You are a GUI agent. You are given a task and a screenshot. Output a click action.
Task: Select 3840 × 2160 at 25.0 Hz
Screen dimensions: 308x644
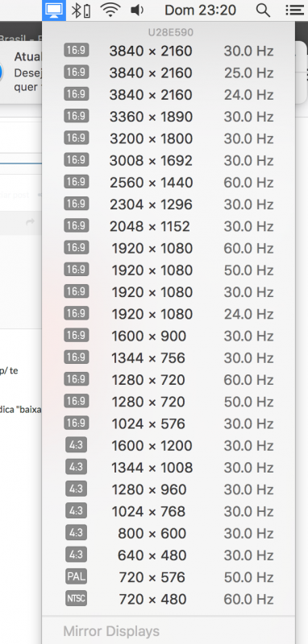[169, 73]
